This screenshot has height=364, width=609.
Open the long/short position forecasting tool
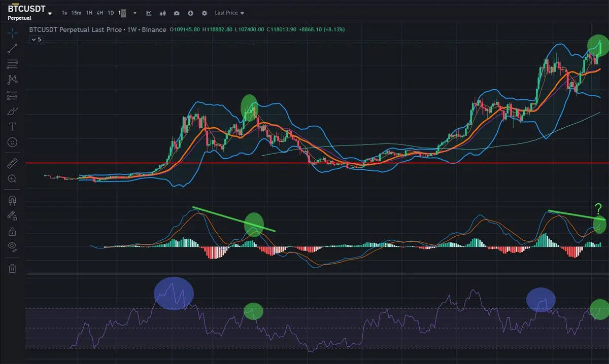click(13, 95)
